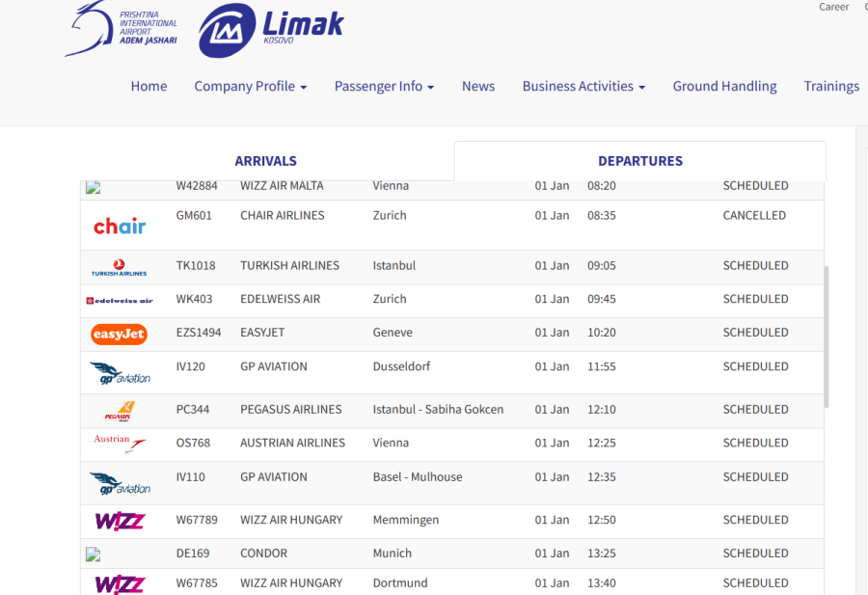Select Wizz logo in the Memmingen row
868x595 pixels.
pyautogui.click(x=121, y=521)
